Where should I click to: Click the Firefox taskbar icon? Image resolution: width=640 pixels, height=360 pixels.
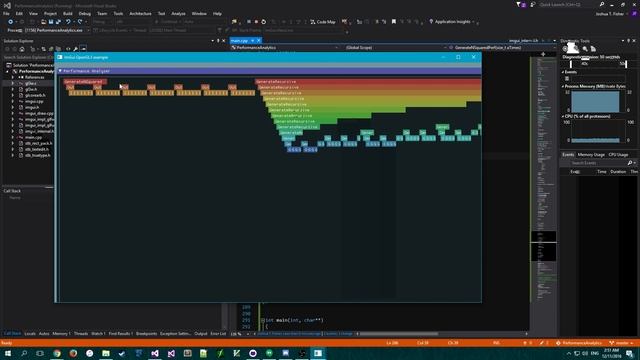73,353
